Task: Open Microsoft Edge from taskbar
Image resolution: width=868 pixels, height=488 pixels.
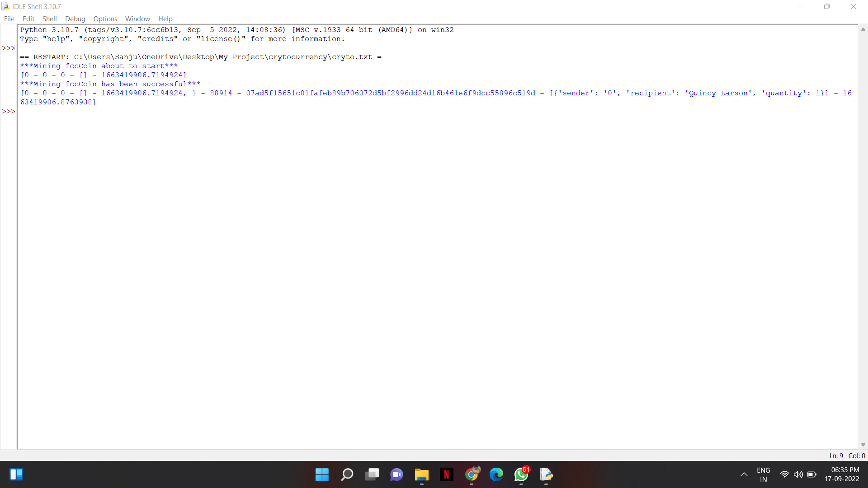Action: [496, 474]
